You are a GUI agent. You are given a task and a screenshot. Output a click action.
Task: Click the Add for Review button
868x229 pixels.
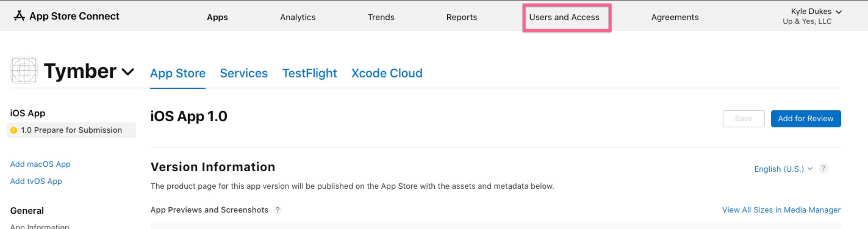click(x=806, y=119)
